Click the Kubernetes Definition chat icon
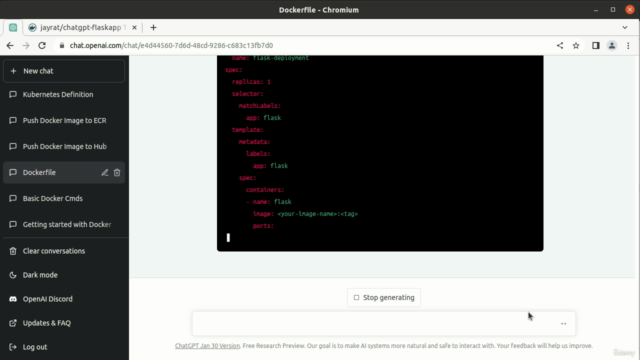640x360 pixels. (13, 94)
